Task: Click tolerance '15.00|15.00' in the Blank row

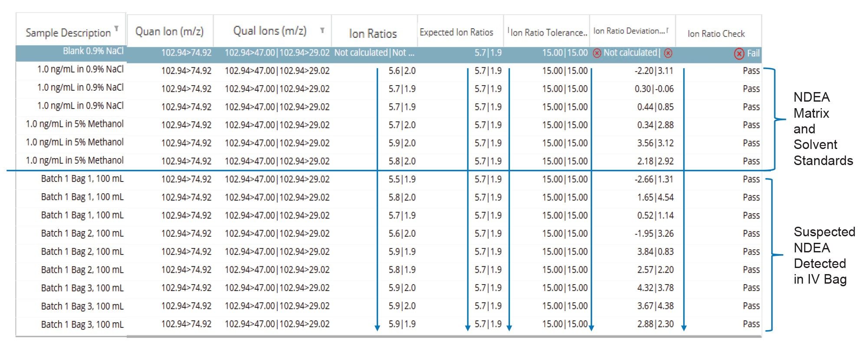Action: click(565, 53)
